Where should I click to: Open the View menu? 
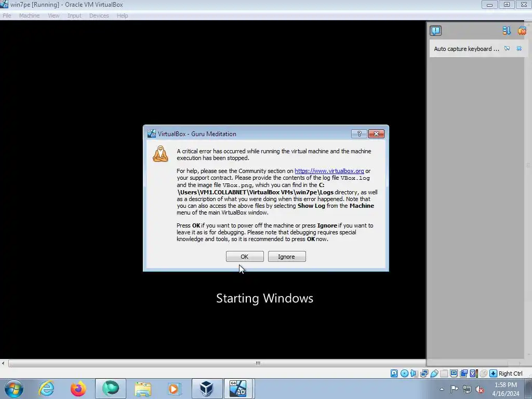pos(54,16)
